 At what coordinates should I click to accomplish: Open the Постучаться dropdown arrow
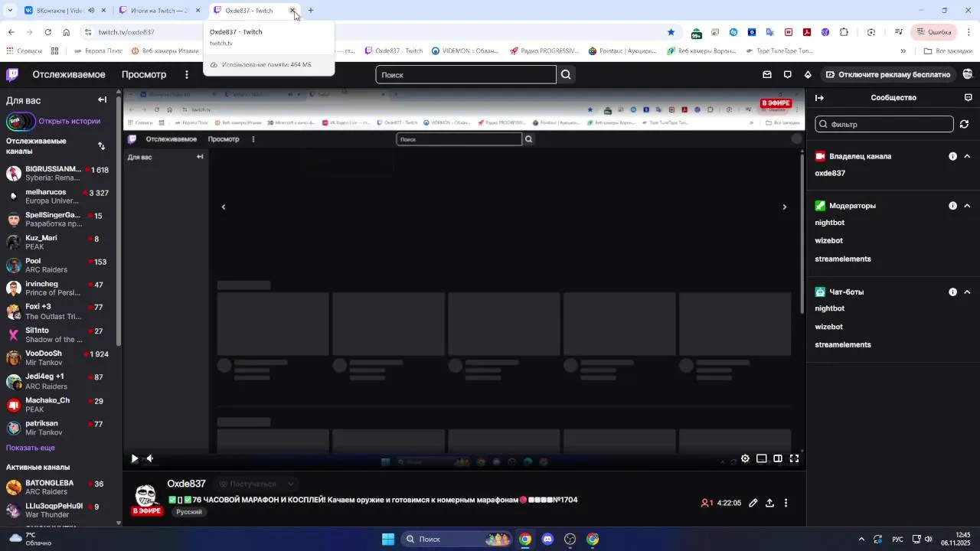[x=290, y=484]
